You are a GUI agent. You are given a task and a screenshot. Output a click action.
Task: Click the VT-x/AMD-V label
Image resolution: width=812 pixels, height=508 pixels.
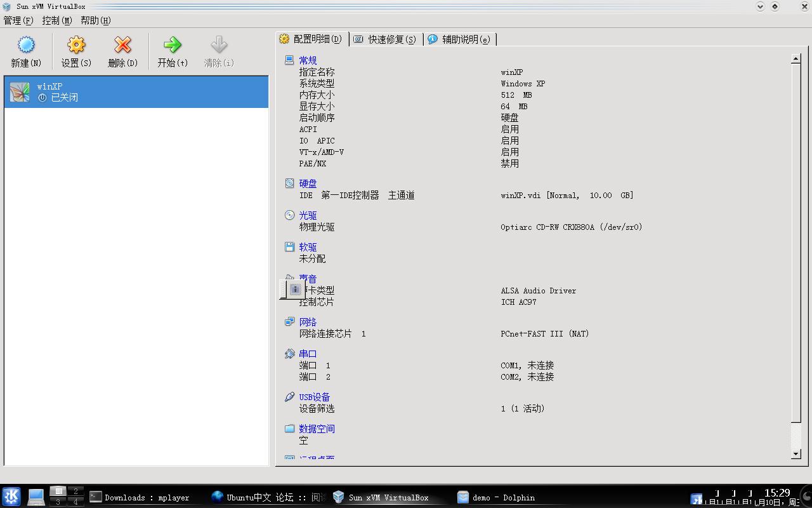(322, 152)
